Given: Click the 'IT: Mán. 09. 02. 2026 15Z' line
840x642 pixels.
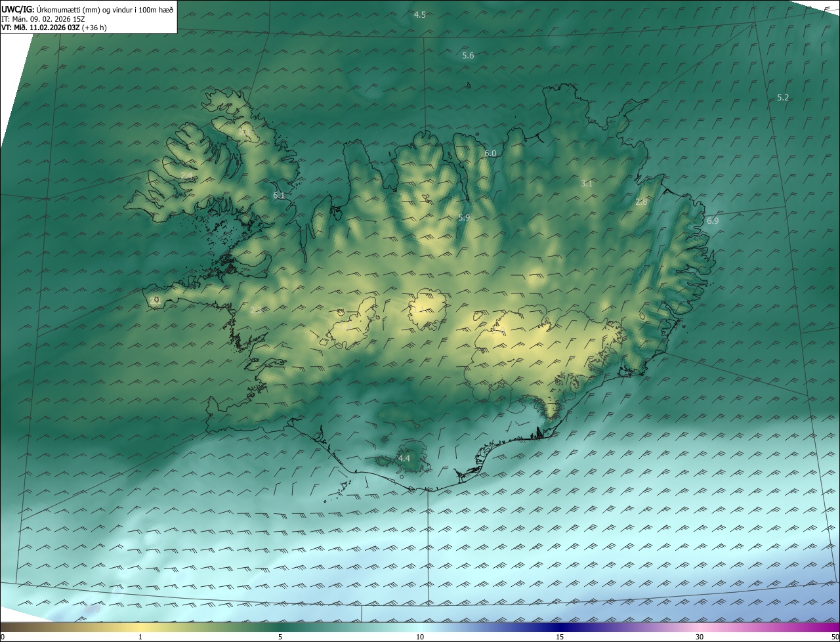Looking at the screenshot, I should (43, 18).
